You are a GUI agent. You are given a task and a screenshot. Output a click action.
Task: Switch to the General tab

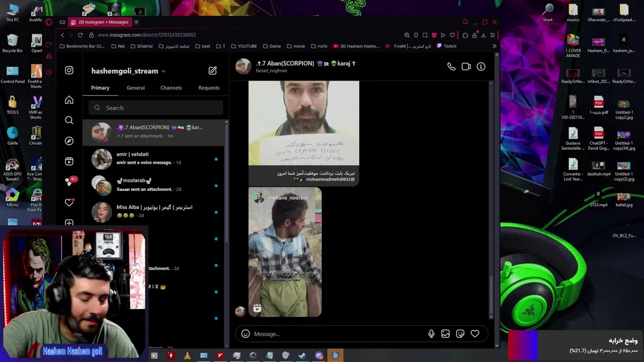tap(135, 88)
